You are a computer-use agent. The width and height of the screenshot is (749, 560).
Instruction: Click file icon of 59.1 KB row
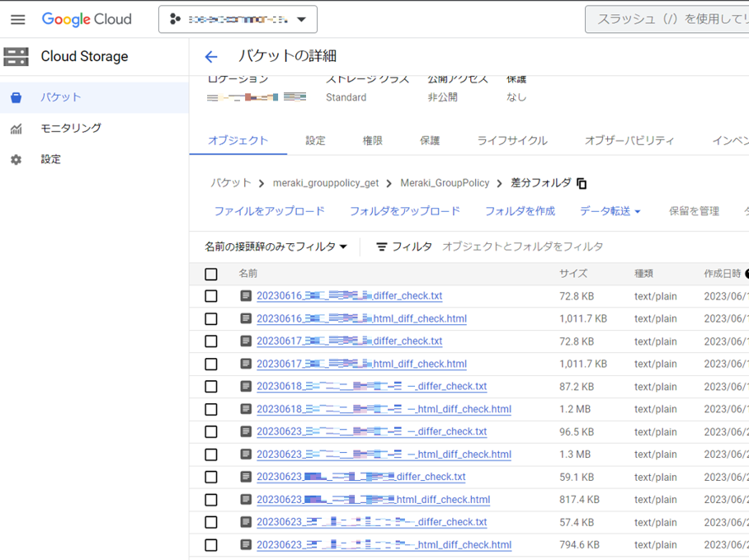[x=246, y=477]
